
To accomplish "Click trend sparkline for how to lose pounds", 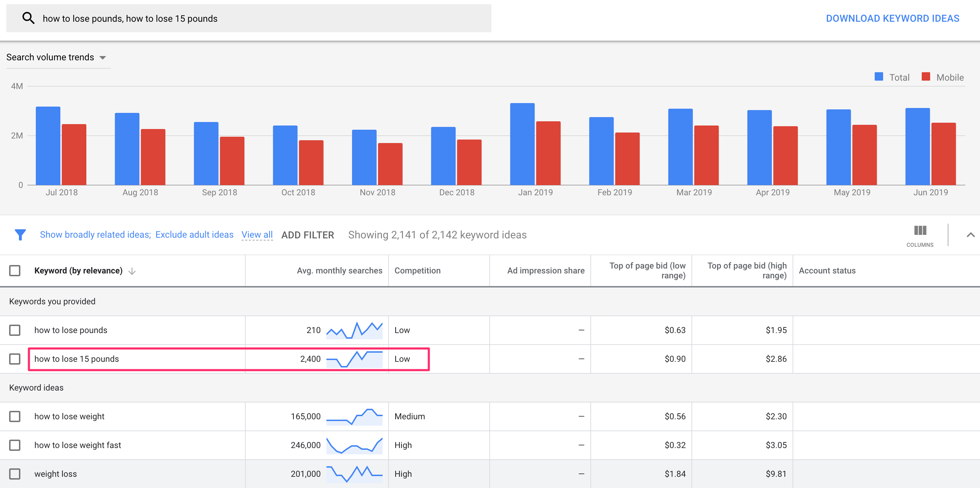I will 354,330.
